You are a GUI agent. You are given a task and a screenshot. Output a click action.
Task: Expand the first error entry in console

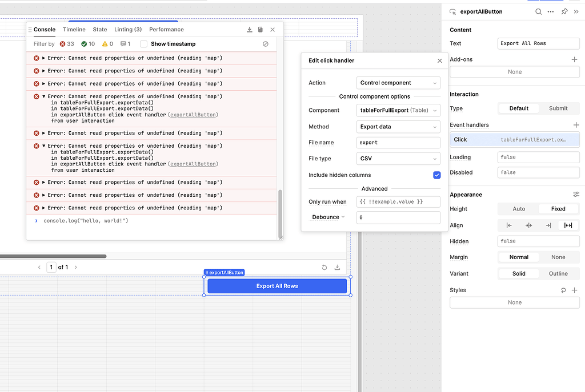click(43, 58)
